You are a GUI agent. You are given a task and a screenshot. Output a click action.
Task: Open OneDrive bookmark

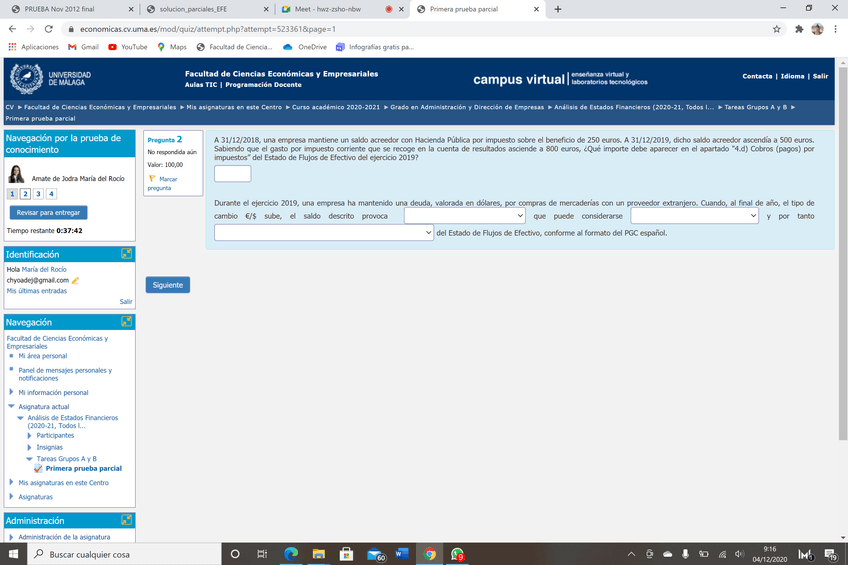pos(305,47)
